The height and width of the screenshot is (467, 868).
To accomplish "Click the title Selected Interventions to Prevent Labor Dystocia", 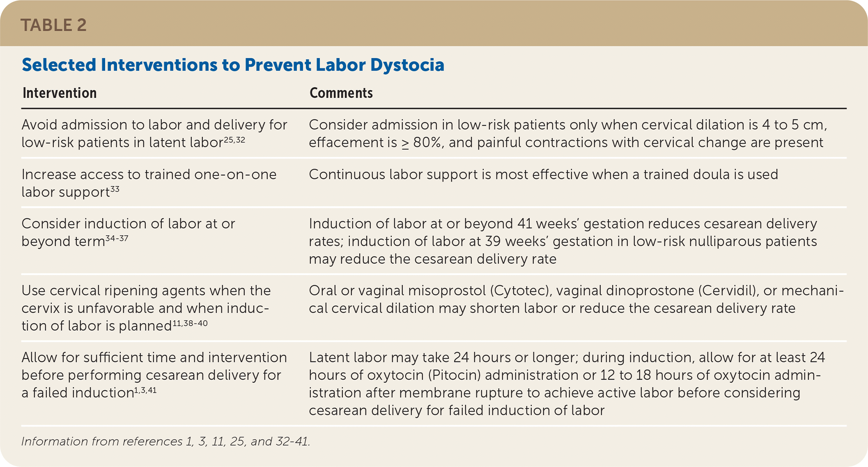I will click(x=233, y=65).
